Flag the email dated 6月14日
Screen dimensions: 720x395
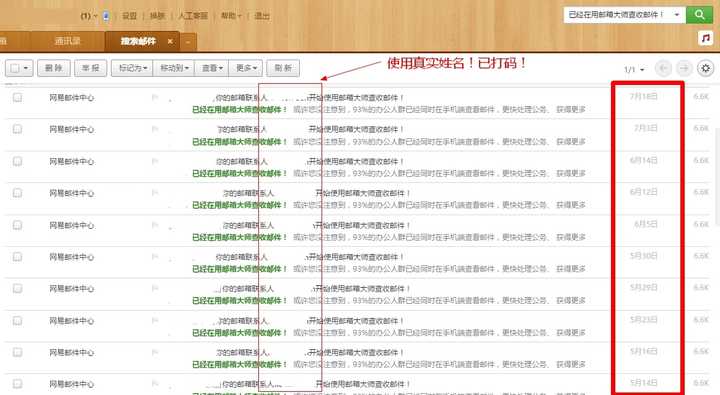click(x=155, y=161)
